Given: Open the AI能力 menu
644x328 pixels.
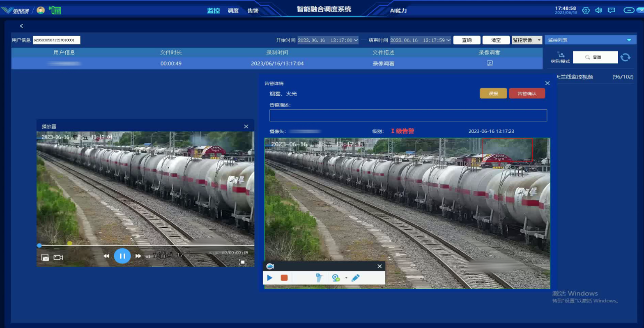Looking at the screenshot, I should click(x=398, y=11).
